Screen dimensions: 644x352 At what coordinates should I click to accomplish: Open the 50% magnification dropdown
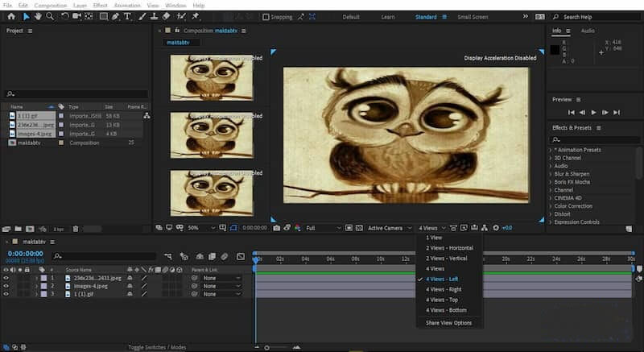tap(196, 228)
